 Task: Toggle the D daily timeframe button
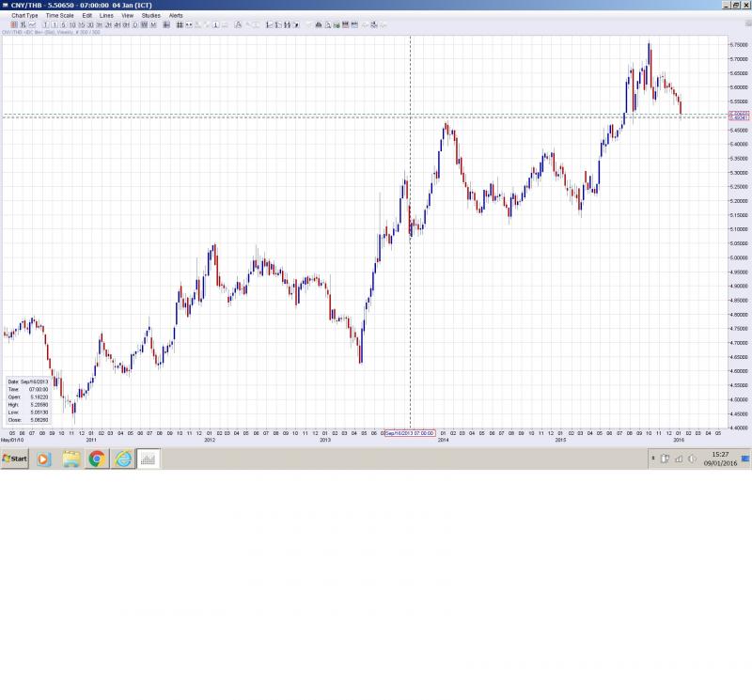click(135, 24)
